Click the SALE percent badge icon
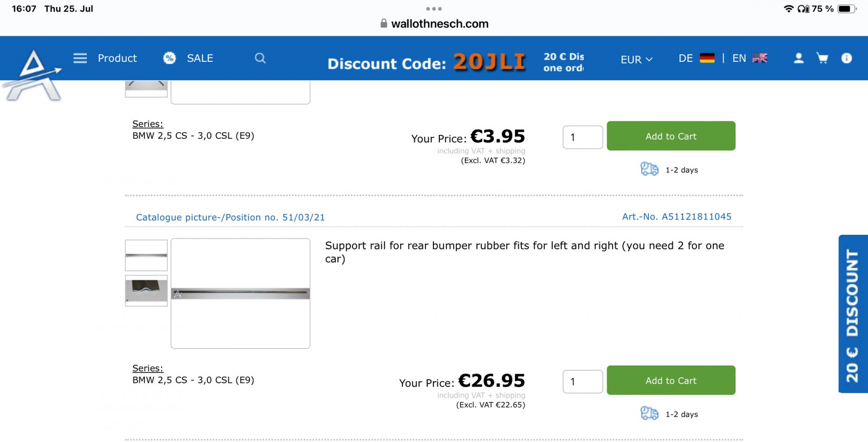The width and height of the screenshot is (868, 442). click(x=170, y=58)
